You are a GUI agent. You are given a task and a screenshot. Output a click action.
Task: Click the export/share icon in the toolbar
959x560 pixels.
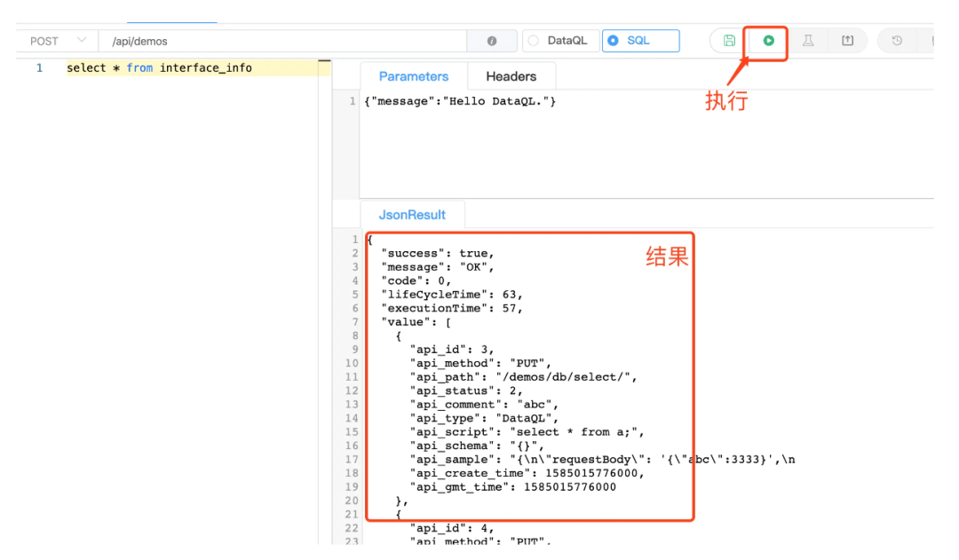tap(847, 41)
